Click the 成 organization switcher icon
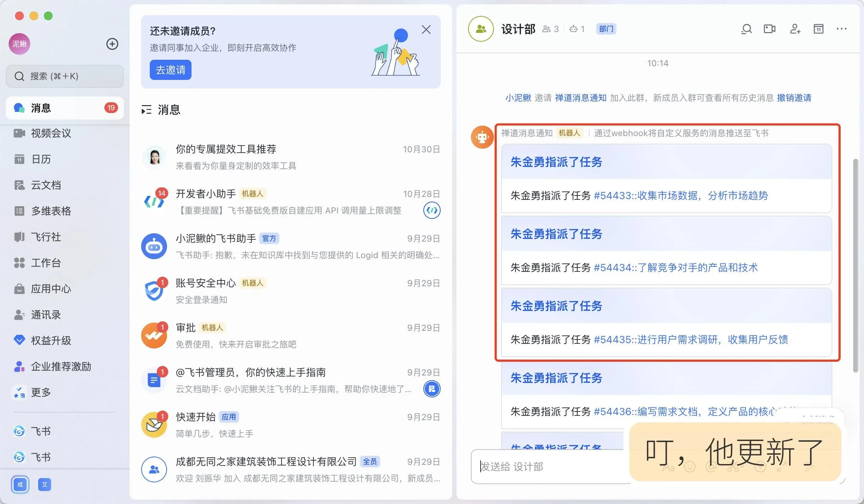Image resolution: width=864 pixels, height=504 pixels. pos(20,485)
